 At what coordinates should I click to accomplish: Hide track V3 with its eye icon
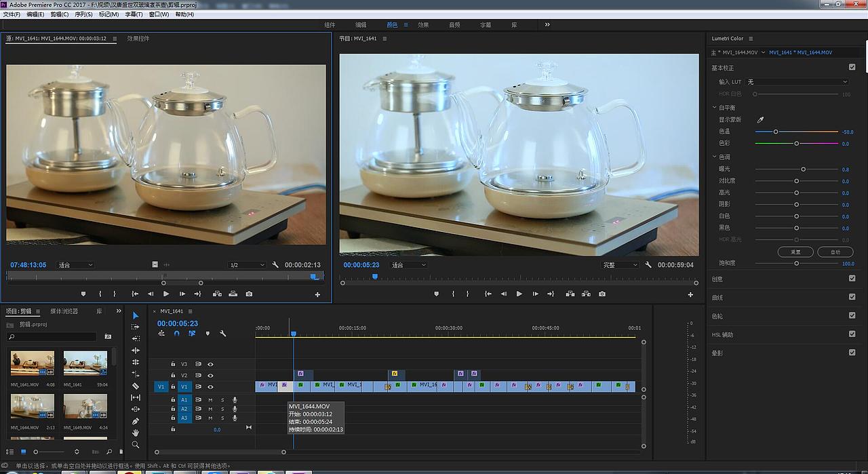tap(210, 364)
